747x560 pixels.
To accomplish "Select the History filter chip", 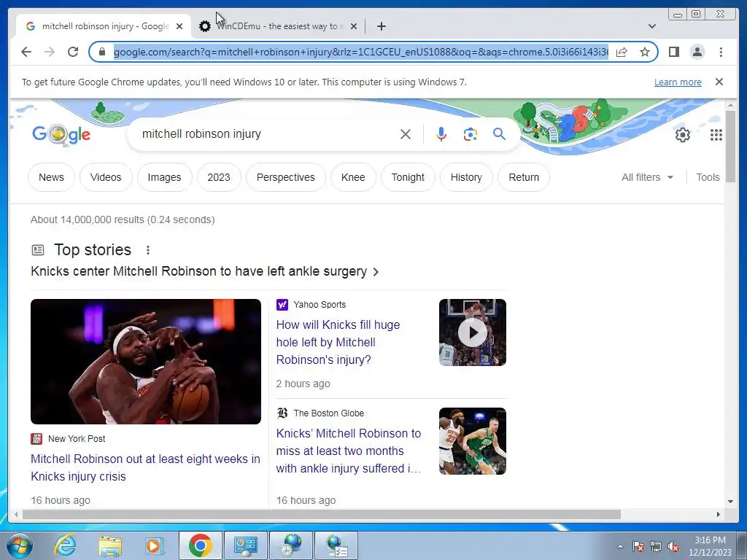I will [466, 177].
